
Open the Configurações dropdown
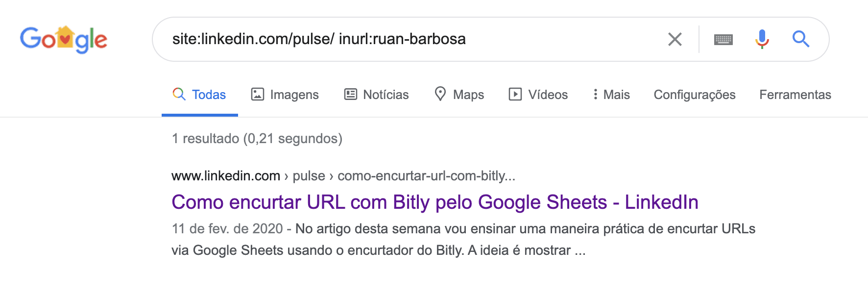(694, 95)
